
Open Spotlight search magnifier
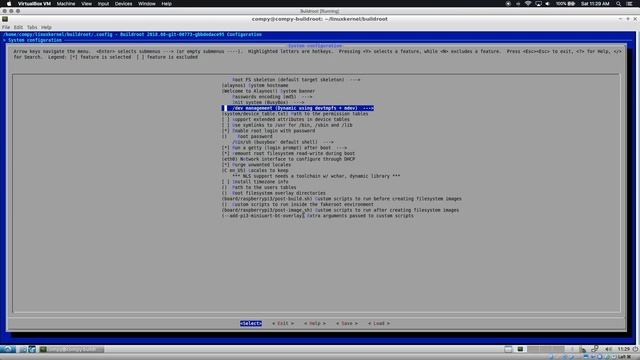pos(619,4)
